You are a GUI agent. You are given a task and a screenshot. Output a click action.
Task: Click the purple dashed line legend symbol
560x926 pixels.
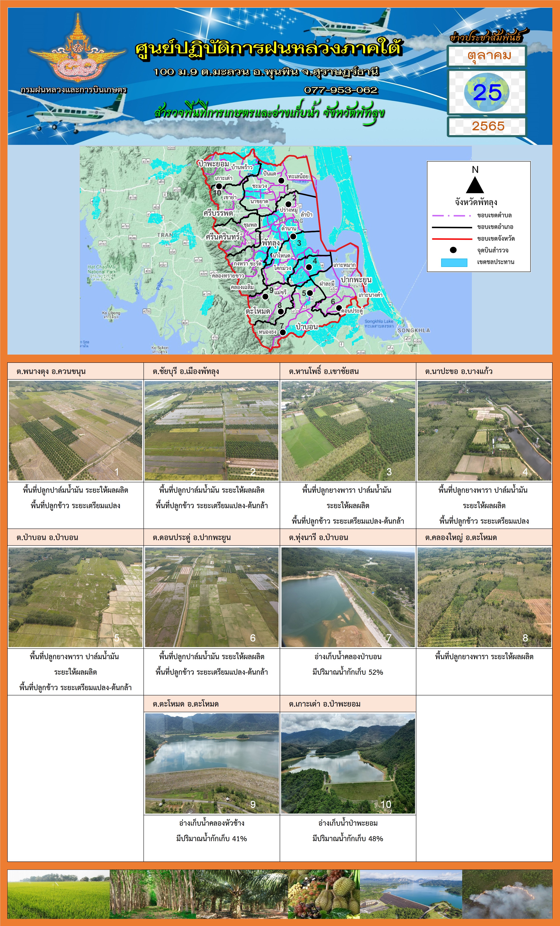coord(452,216)
